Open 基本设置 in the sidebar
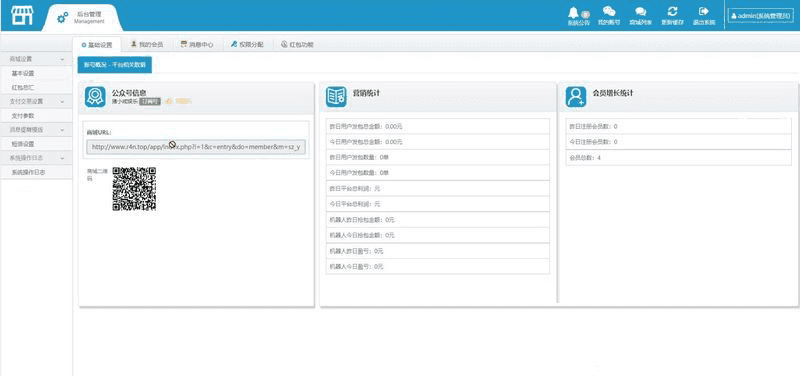The image size is (800, 376). point(23,73)
